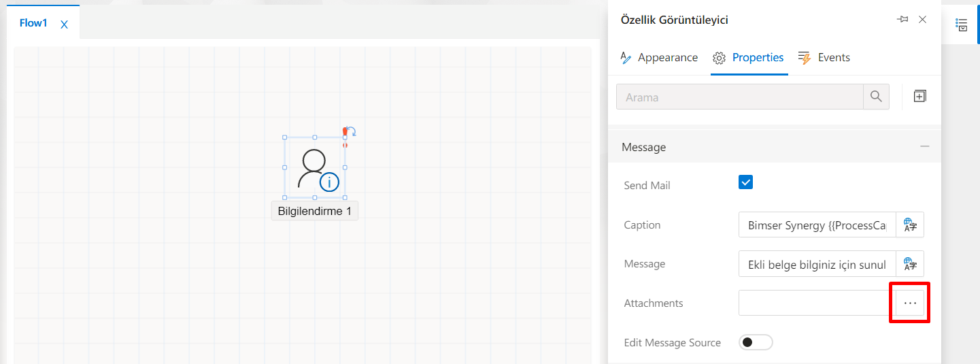Click the checklist icon in the right sidebar
This screenshot has width=980, height=364.
(x=962, y=25)
